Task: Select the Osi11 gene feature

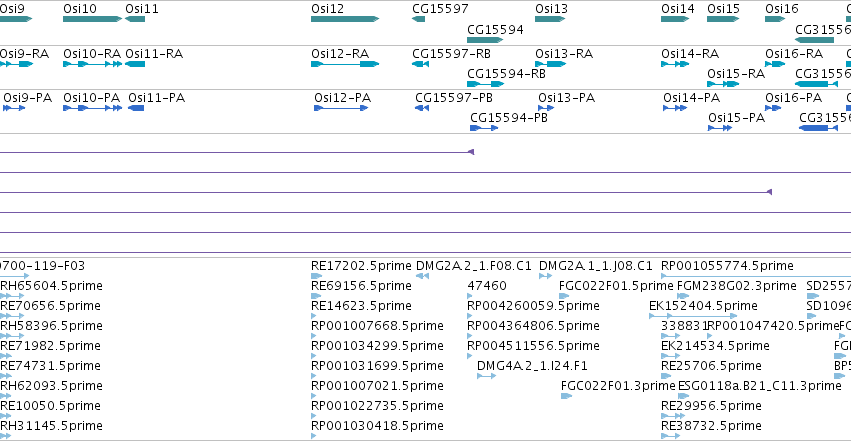Action: click(135, 19)
